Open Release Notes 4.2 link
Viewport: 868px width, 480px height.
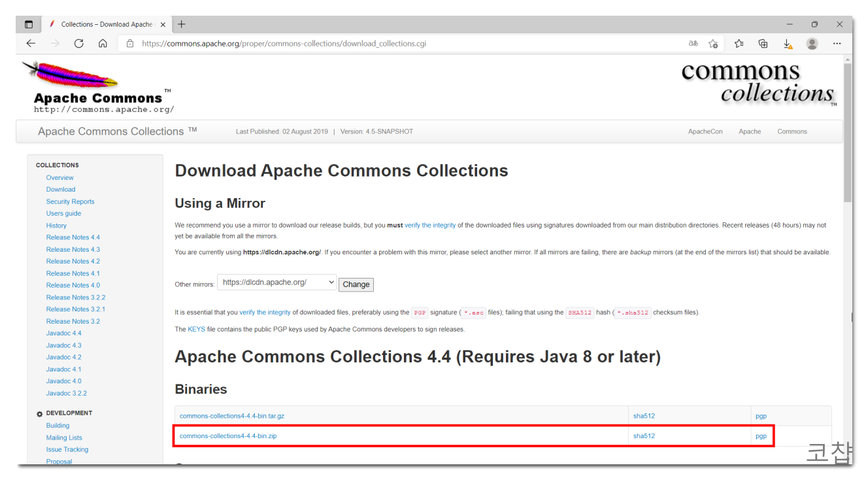click(73, 261)
